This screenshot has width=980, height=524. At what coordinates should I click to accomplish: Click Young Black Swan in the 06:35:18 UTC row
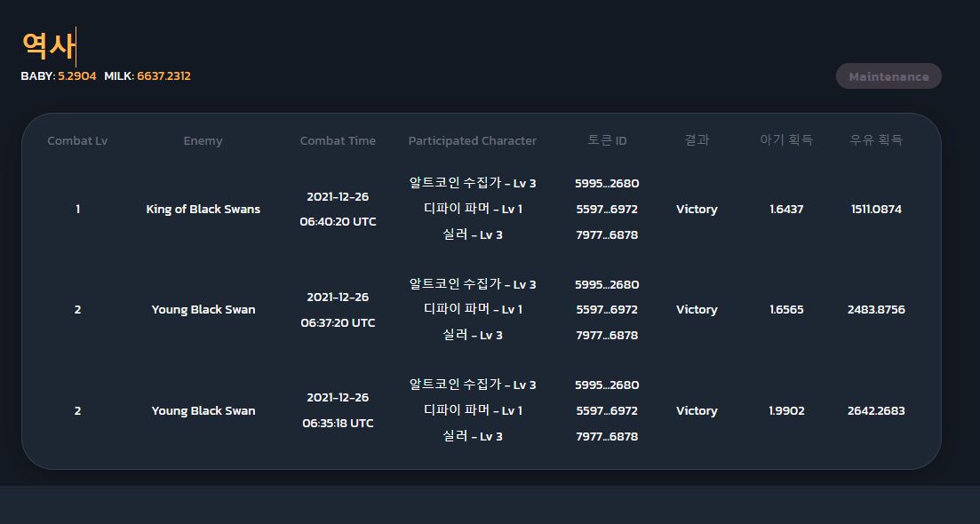pos(203,411)
